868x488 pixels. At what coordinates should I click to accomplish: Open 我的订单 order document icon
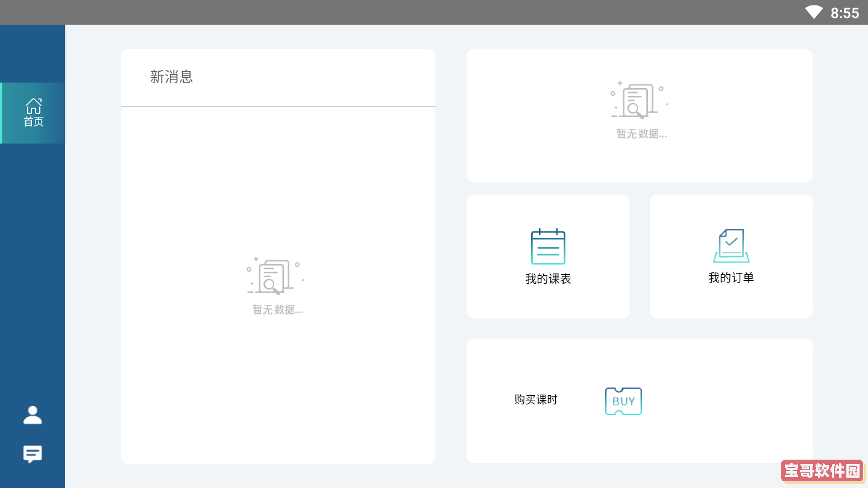[731, 246]
